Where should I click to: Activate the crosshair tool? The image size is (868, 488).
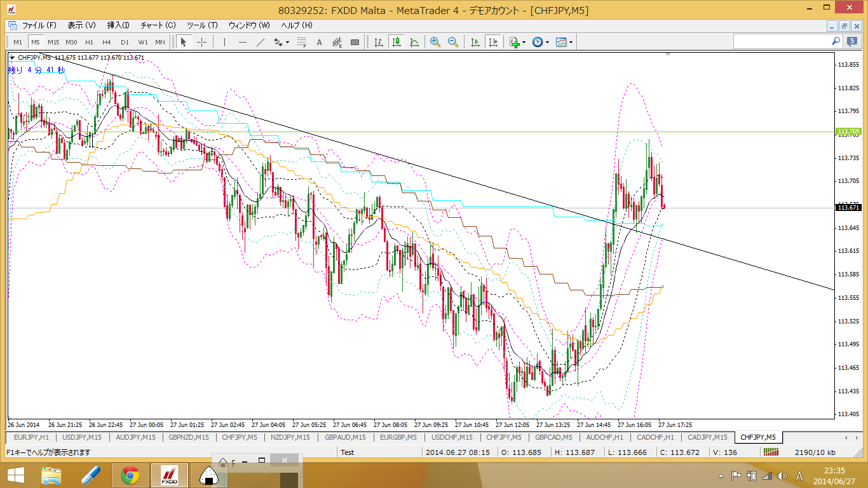(x=201, y=42)
